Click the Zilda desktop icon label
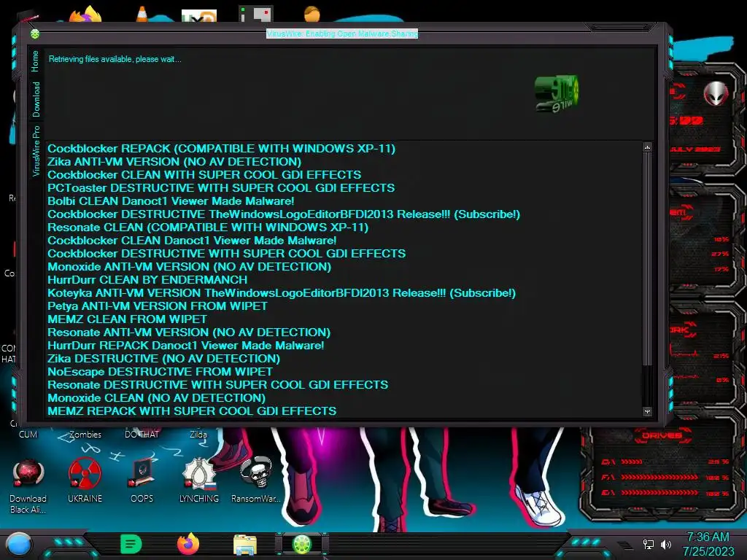The height and width of the screenshot is (560, 747). 198,435
